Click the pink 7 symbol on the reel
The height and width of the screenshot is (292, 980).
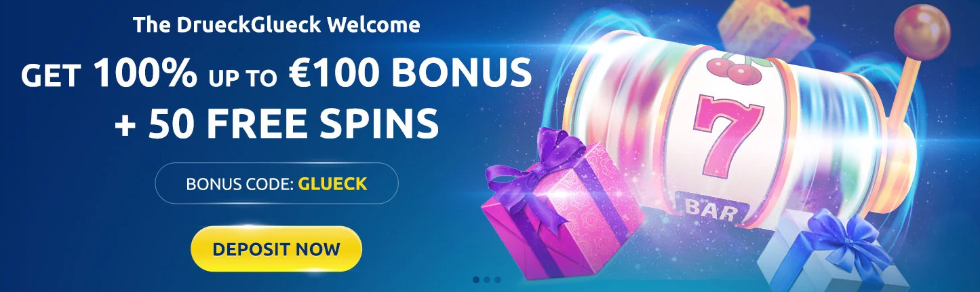tap(720, 131)
